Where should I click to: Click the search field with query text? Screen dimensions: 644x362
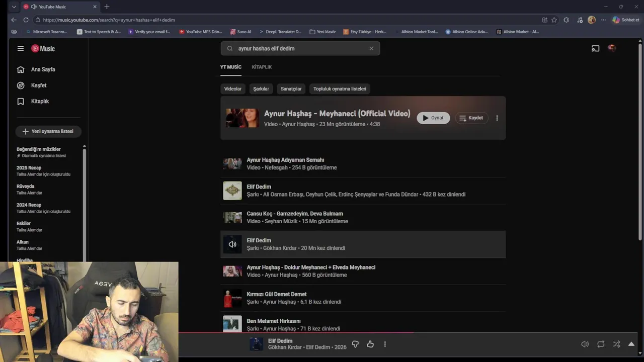pos(300,48)
